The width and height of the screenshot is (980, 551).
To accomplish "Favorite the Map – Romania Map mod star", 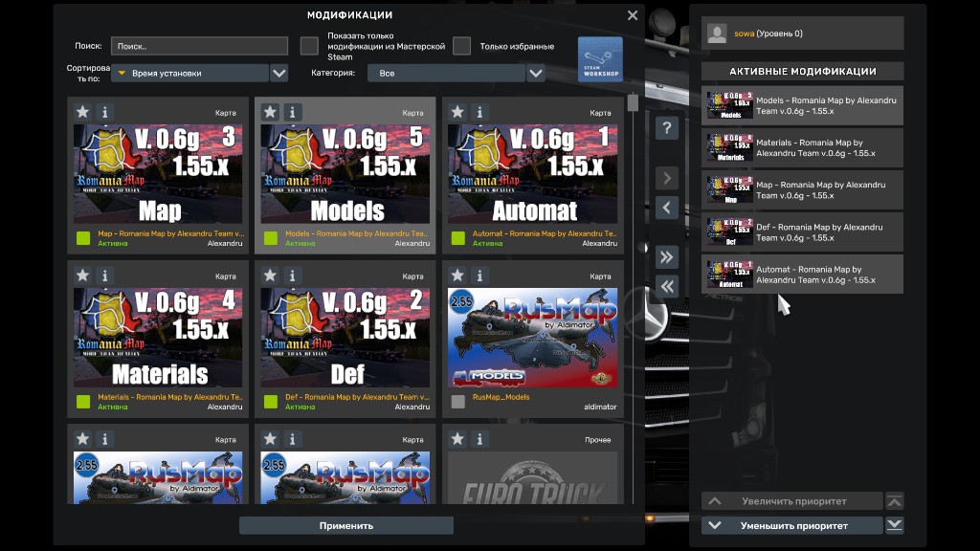I will coord(82,112).
